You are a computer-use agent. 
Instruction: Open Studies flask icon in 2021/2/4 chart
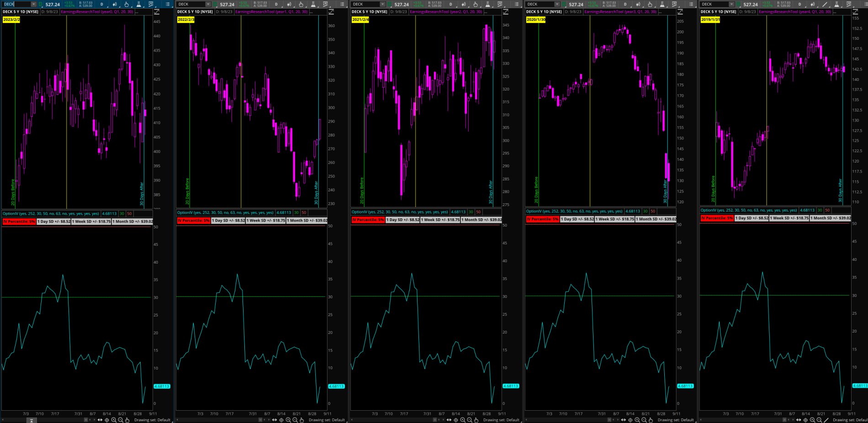pyautogui.click(x=488, y=4)
